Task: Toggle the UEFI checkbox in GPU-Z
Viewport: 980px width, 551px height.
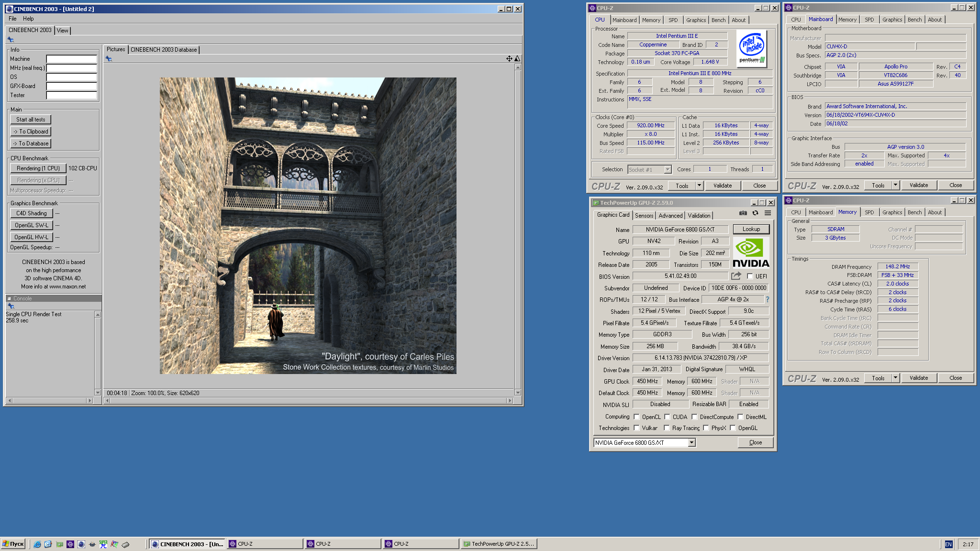Action: click(750, 276)
